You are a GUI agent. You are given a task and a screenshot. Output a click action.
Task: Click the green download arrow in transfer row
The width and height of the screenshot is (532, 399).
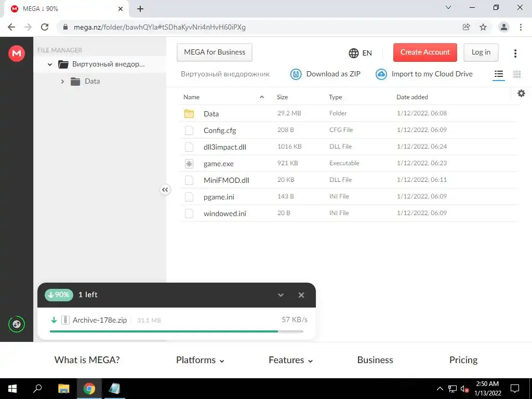[54, 320]
